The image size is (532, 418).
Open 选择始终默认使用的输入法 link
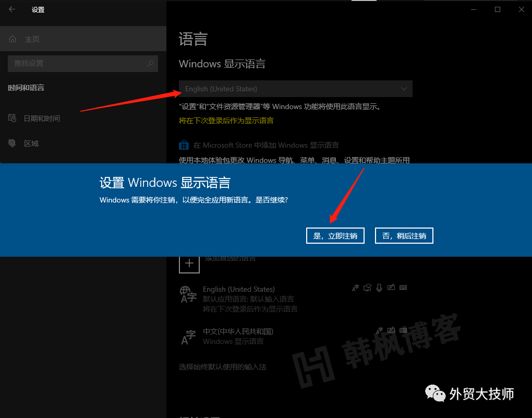click(223, 367)
